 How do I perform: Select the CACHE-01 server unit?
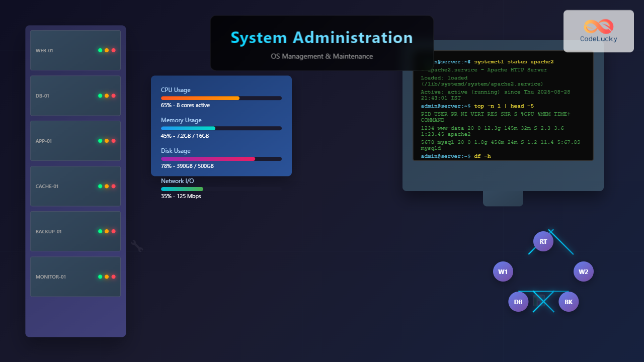pos(75,186)
